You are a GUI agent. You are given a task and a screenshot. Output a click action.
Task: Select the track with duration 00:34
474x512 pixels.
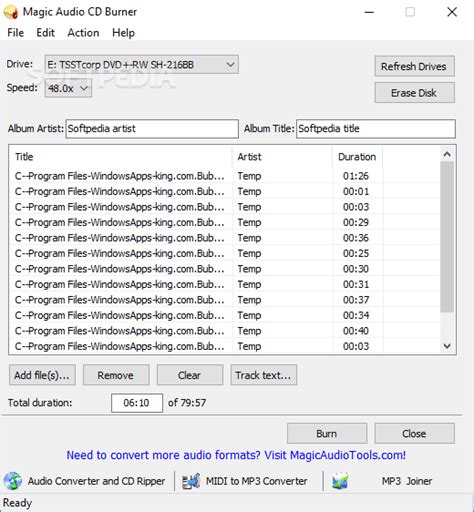pyautogui.click(x=224, y=315)
